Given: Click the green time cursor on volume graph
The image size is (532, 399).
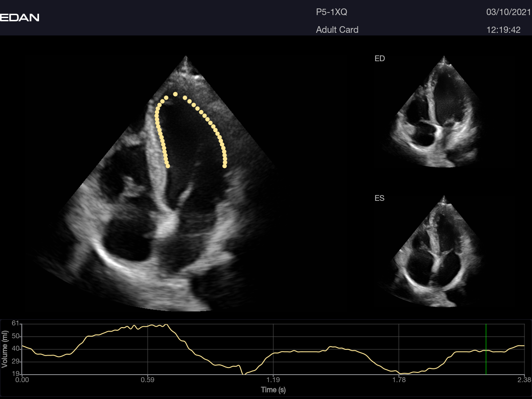Looking at the screenshot, I should coord(486,349).
